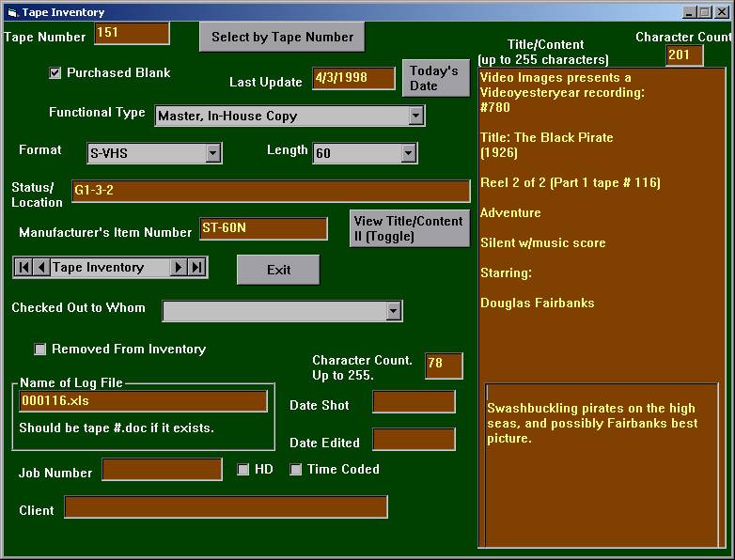Uncheck the Purchased Blank checkbox
Image resolution: width=735 pixels, height=560 pixels.
(55, 72)
